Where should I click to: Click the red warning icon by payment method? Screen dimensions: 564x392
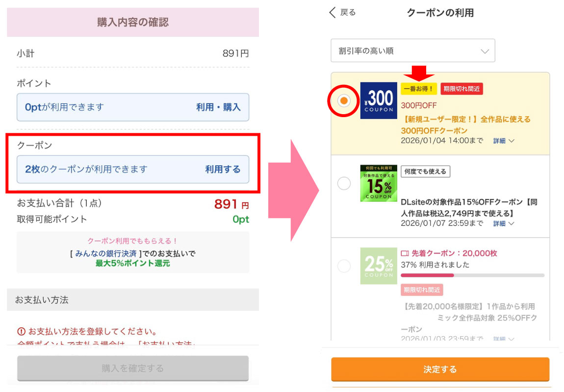coord(21,331)
